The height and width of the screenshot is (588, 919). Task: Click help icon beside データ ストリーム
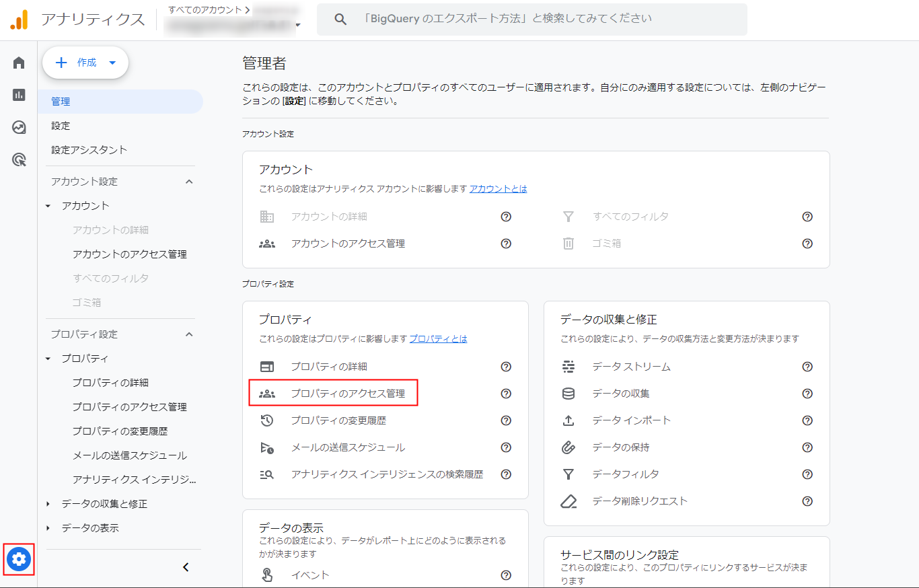point(807,367)
